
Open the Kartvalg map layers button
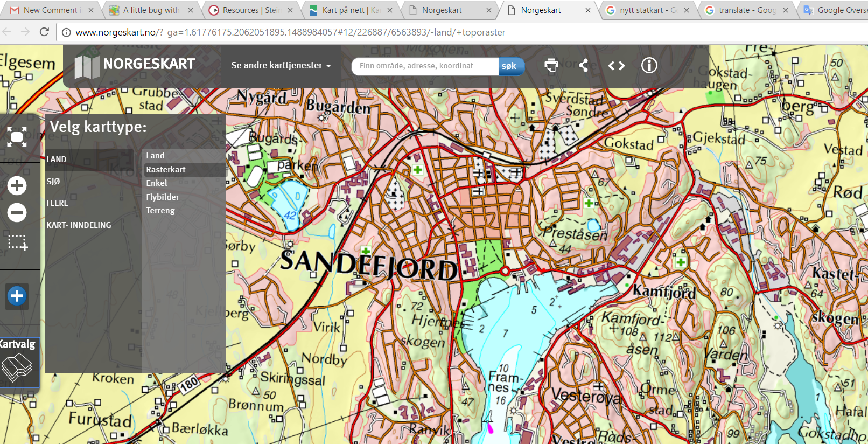[x=18, y=361]
